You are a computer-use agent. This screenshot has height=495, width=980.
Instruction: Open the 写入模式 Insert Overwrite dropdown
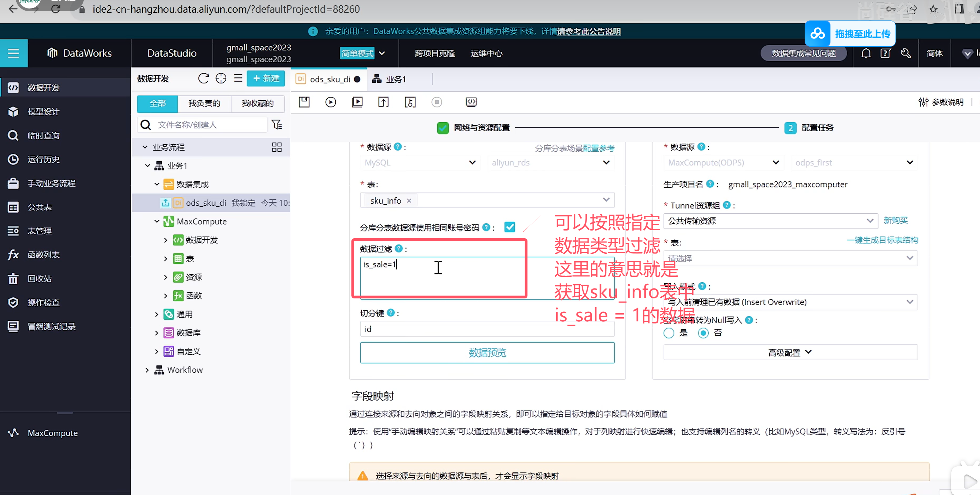pyautogui.click(x=790, y=302)
